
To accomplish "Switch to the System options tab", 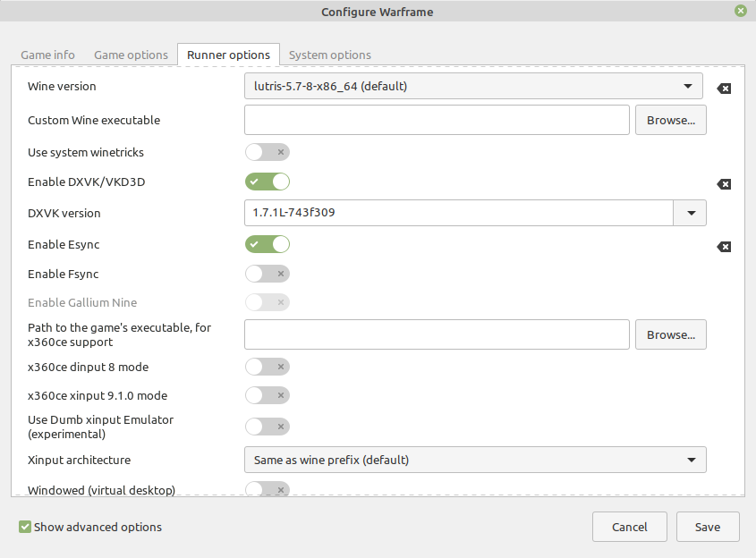I will click(330, 55).
